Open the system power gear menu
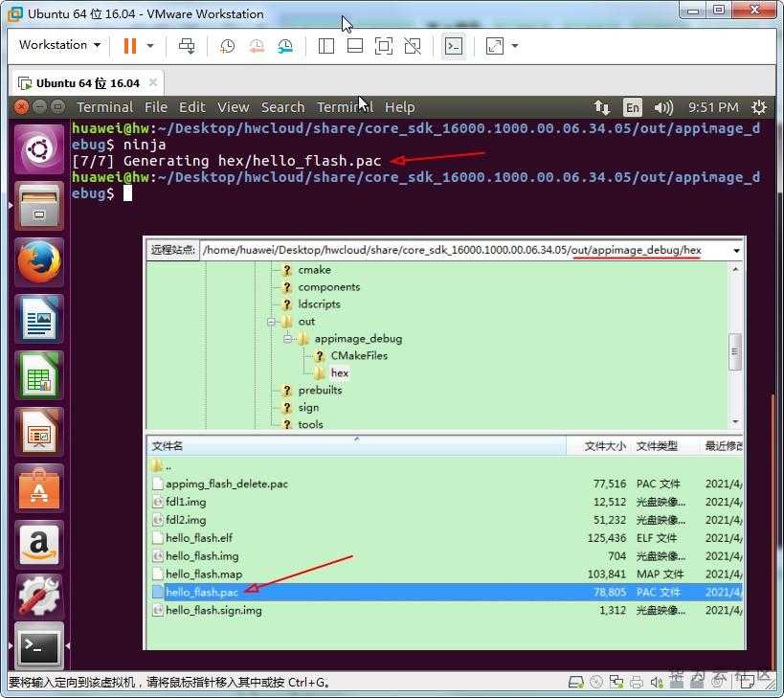The height and width of the screenshot is (698, 784). click(x=759, y=107)
